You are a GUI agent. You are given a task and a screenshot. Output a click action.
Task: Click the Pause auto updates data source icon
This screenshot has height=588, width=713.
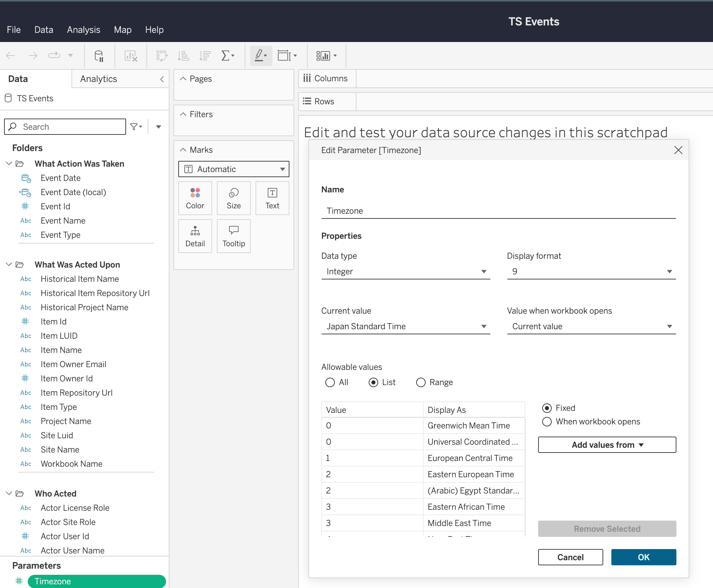pos(99,56)
